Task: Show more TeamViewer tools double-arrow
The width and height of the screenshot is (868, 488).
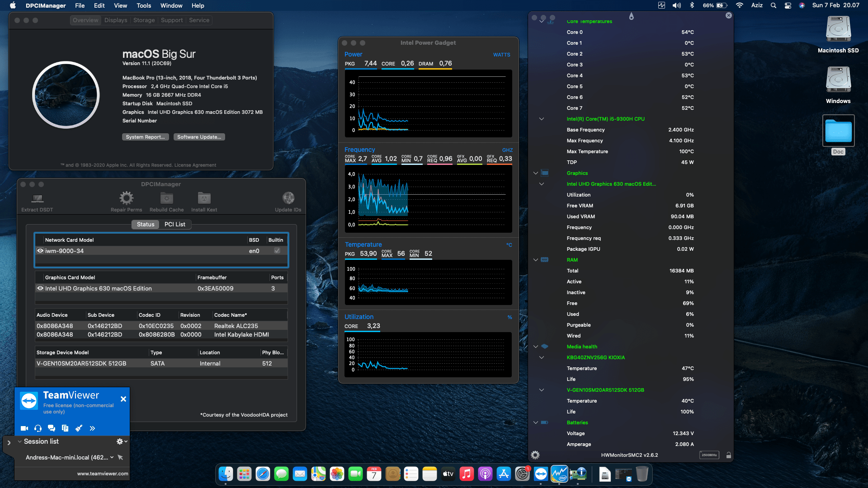Action: [x=92, y=428]
